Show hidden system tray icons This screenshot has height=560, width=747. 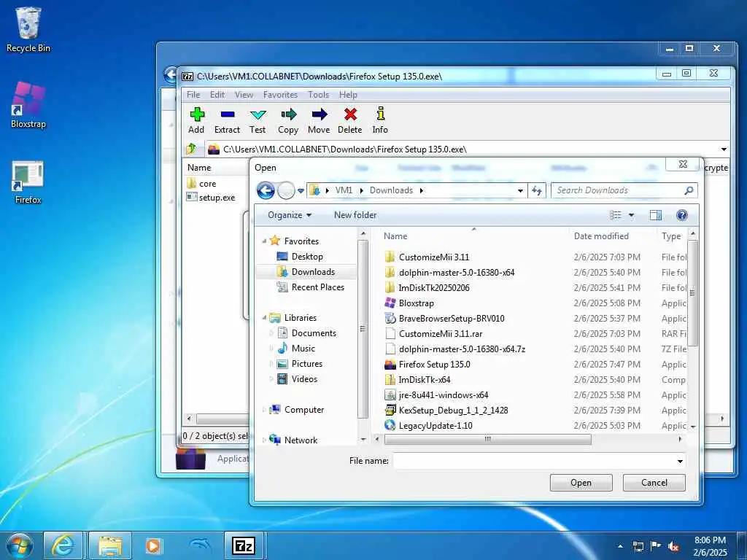coord(620,547)
